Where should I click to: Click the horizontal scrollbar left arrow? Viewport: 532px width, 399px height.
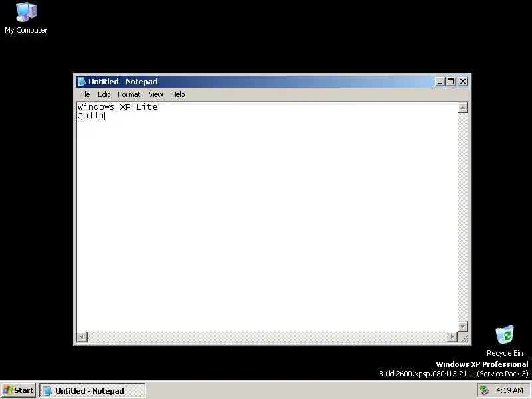[x=82, y=337]
